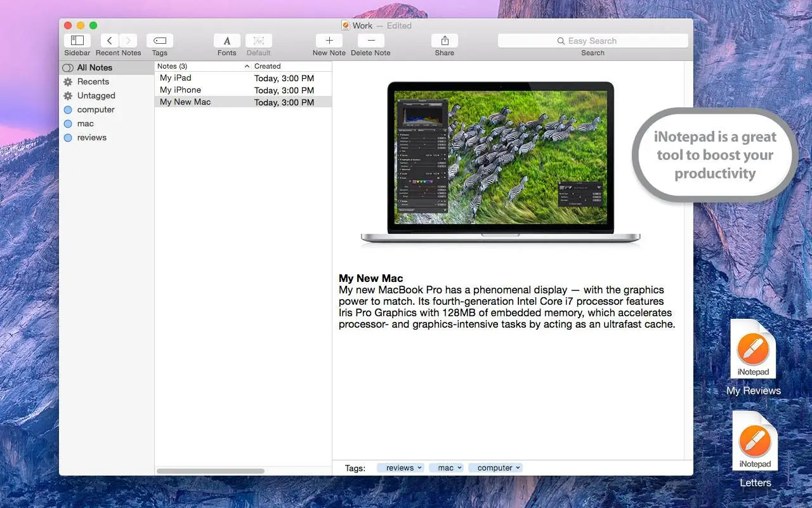The width and height of the screenshot is (812, 508).
Task: Click the Delete Note button
Action: pyautogui.click(x=371, y=41)
